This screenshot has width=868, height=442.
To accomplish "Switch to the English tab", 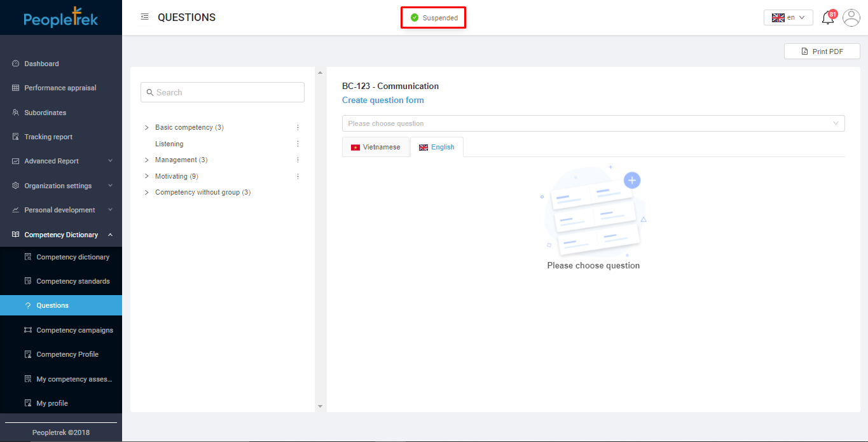I will [x=437, y=147].
